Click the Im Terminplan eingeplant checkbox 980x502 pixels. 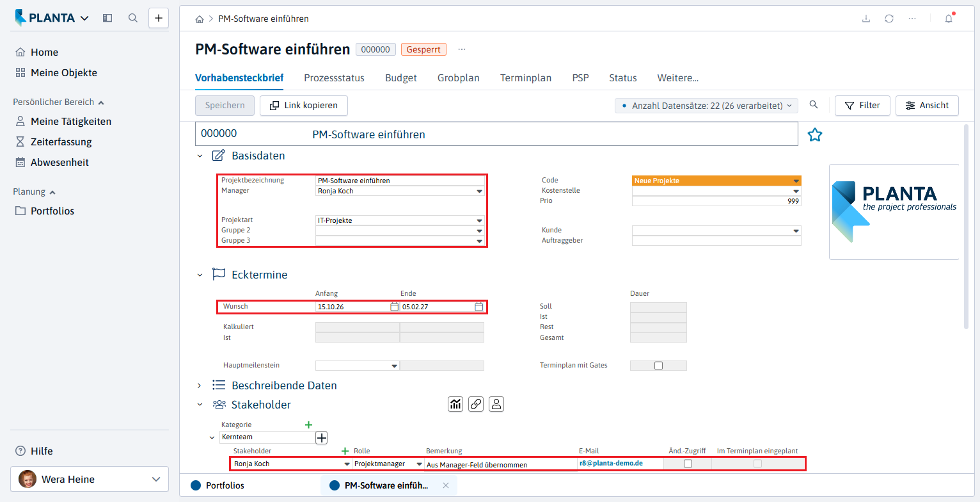(x=757, y=464)
